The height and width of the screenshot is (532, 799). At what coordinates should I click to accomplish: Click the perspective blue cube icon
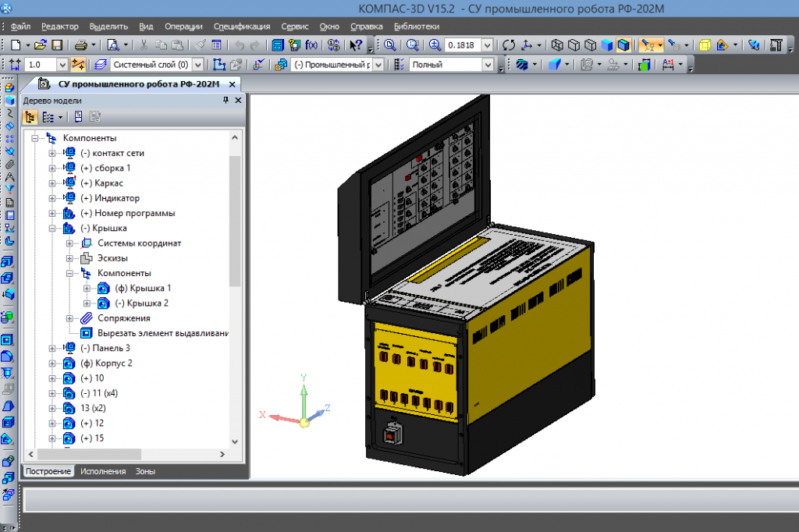coord(555,64)
